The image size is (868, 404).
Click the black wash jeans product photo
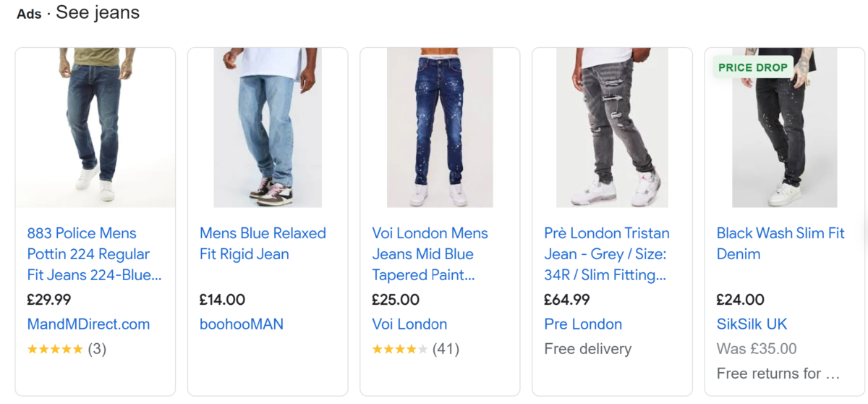pyautogui.click(x=784, y=138)
